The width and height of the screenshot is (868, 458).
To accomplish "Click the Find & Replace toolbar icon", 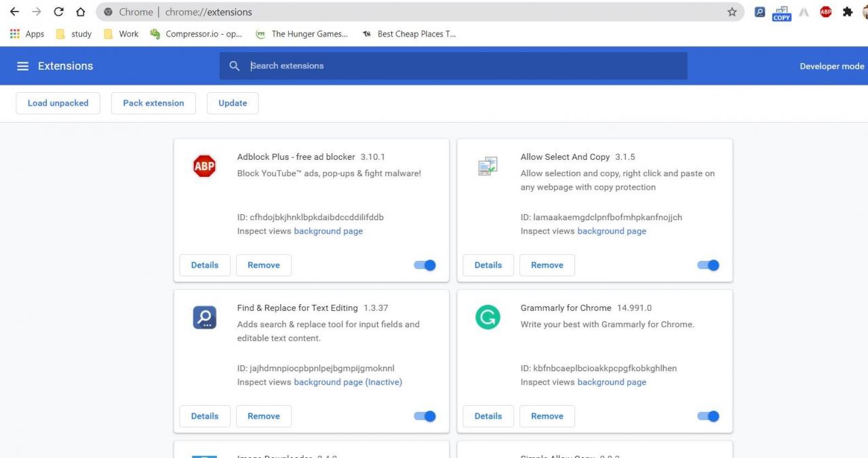I will click(760, 12).
